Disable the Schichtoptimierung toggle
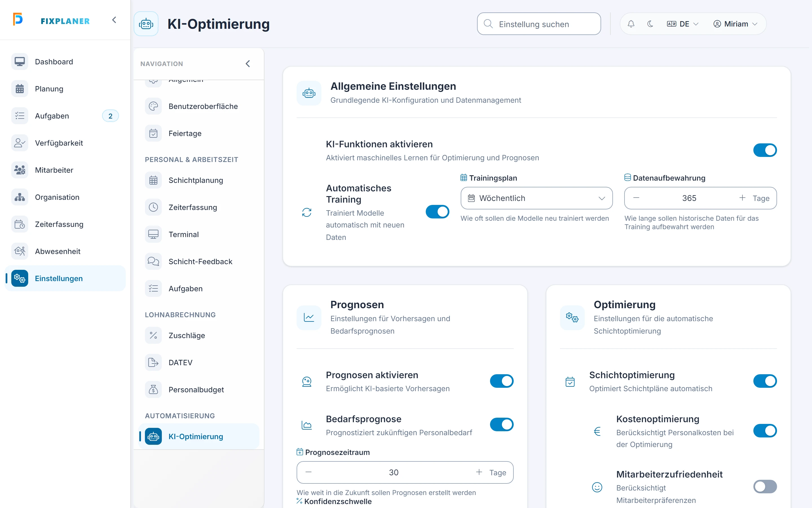Image resolution: width=812 pixels, height=508 pixels. click(765, 381)
